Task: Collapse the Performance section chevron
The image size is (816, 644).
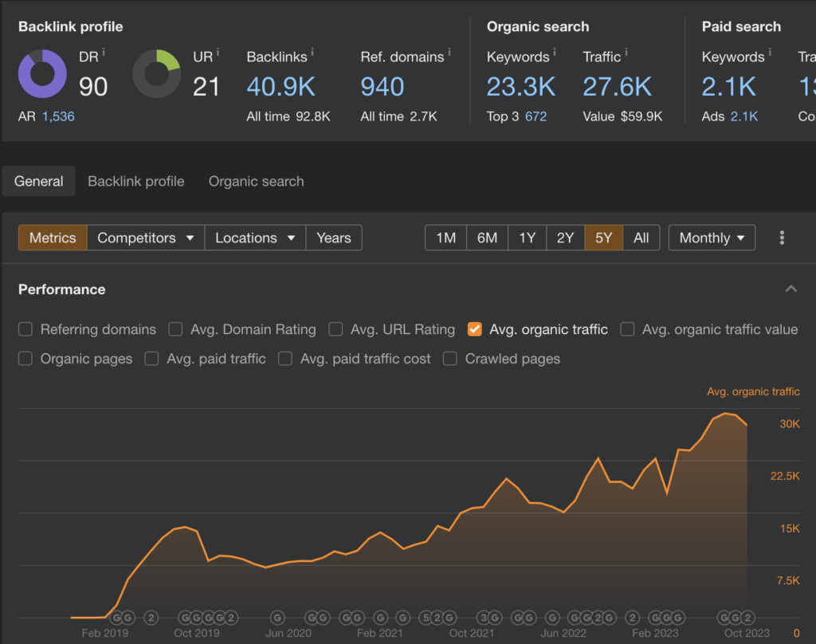Action: (790, 289)
